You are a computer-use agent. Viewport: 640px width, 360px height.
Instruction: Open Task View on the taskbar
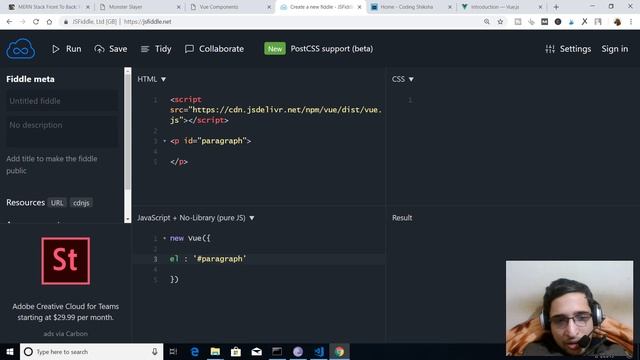pos(173,351)
